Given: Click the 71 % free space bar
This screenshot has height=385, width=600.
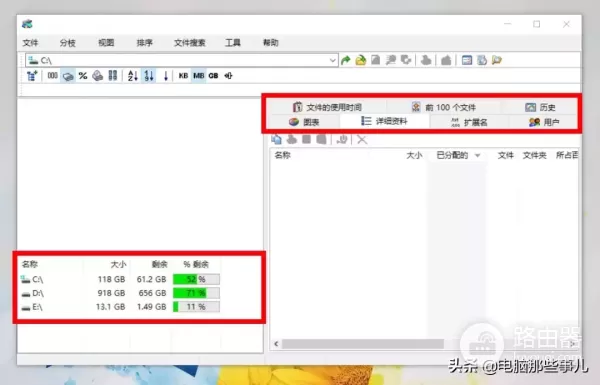Looking at the screenshot, I should (196, 293).
